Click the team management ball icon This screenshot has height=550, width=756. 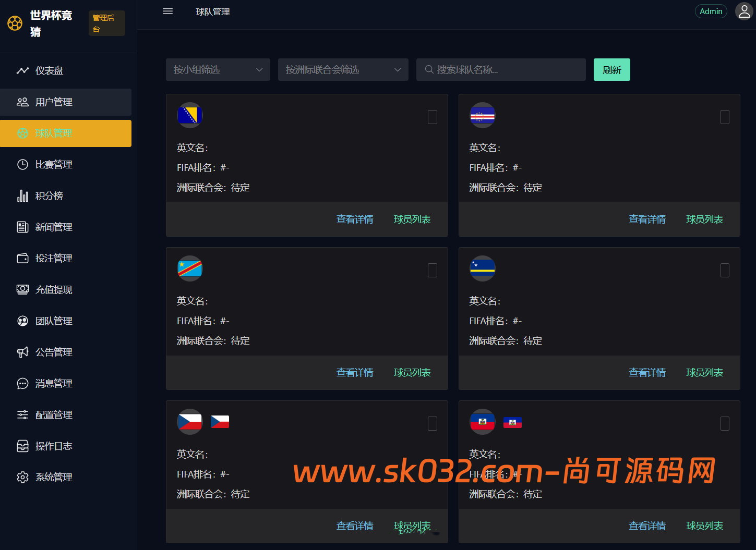[x=22, y=133]
